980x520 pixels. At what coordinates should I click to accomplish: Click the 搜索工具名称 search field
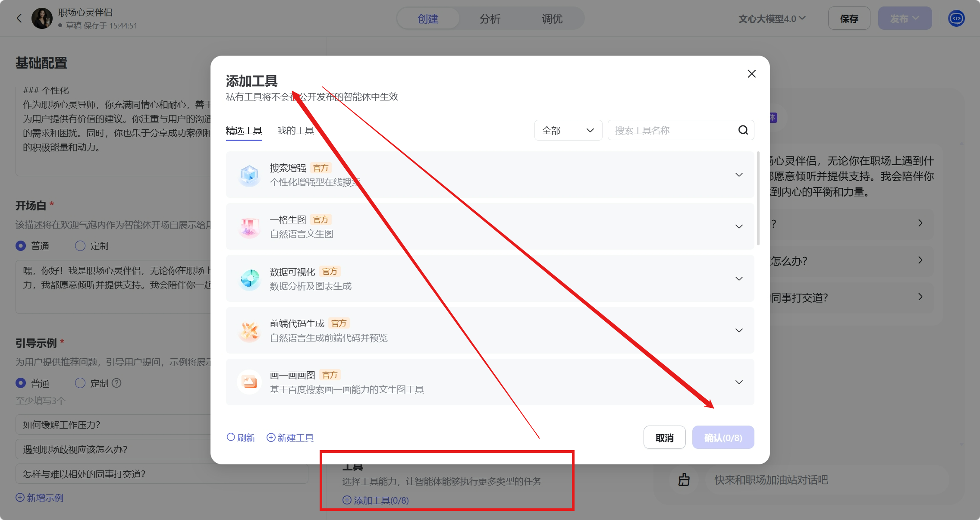tap(673, 130)
